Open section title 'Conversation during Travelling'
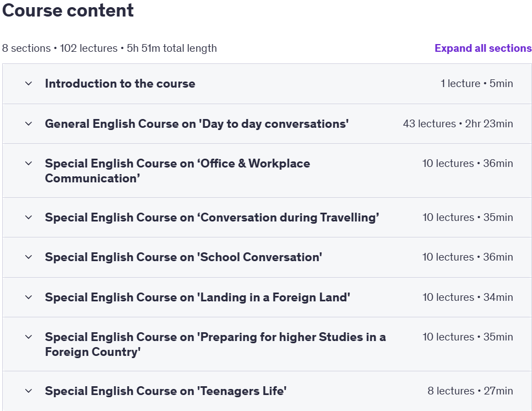This screenshot has height=411, width=532. 212,217
